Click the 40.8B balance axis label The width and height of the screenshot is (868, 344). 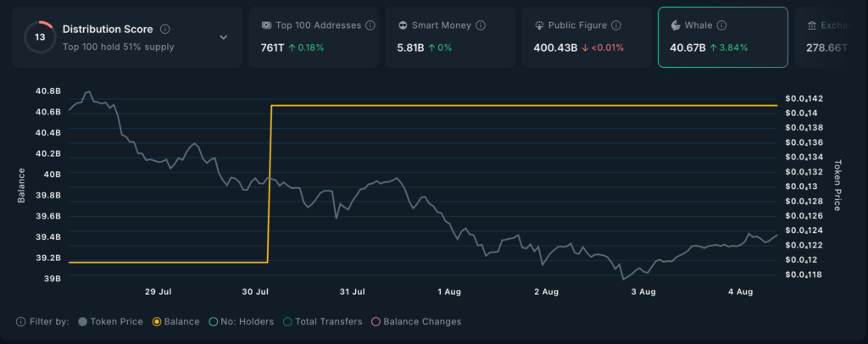click(48, 90)
